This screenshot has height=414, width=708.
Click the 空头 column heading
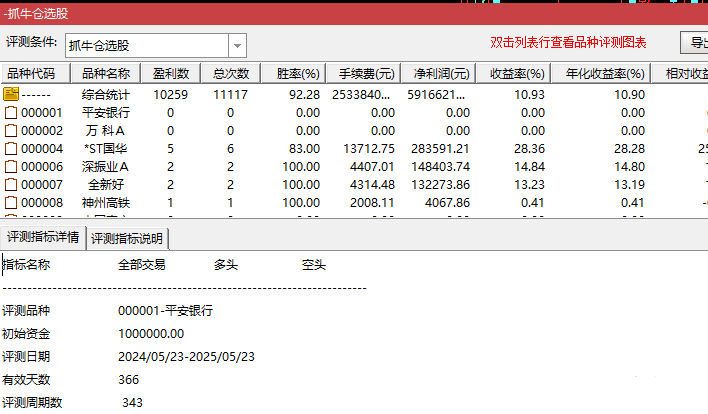click(x=313, y=265)
